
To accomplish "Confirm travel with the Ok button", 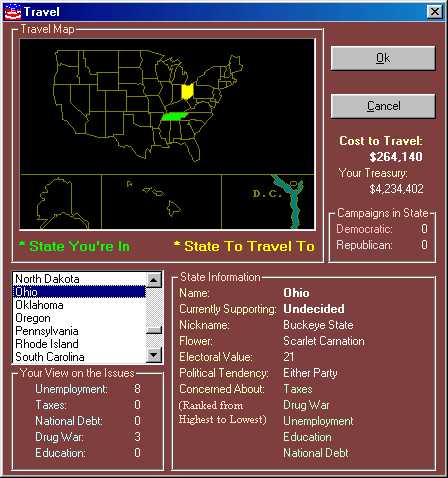I will pos(383,58).
